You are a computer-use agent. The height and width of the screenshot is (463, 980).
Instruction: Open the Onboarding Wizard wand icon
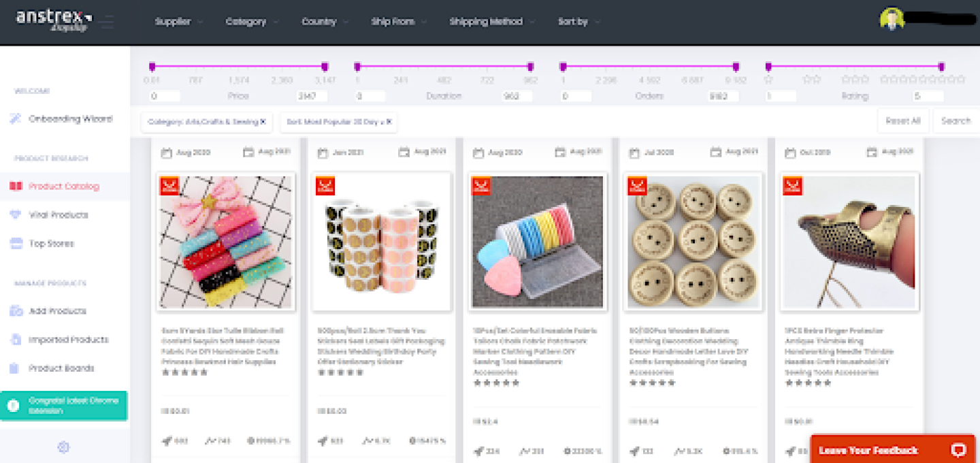pos(16,119)
